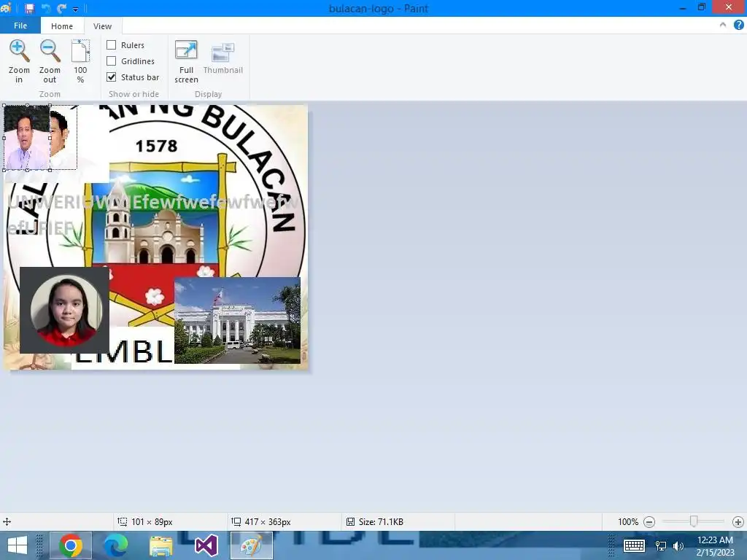Viewport: 747px width, 560px height.
Task: Click the volume speaker tray icon
Action: coord(678,545)
